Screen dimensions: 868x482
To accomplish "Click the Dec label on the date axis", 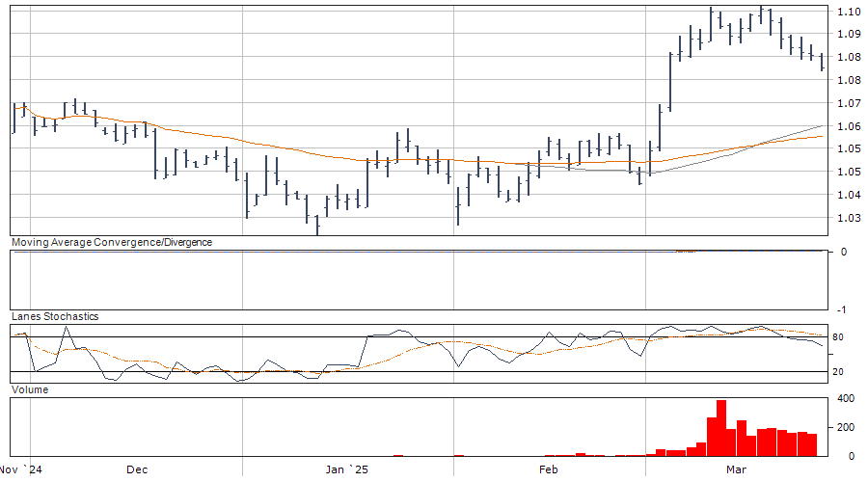I will (x=137, y=469).
